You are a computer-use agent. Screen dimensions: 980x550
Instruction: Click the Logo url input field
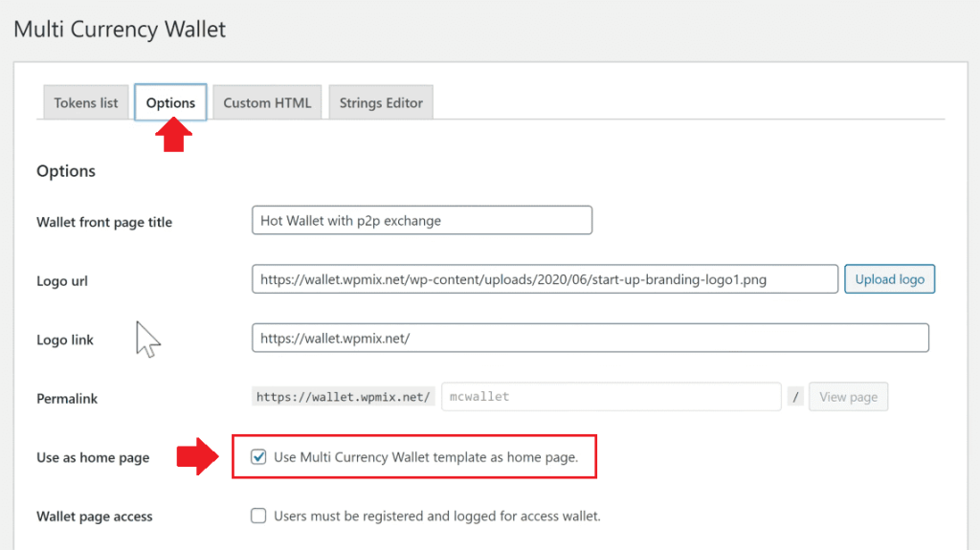[545, 278]
